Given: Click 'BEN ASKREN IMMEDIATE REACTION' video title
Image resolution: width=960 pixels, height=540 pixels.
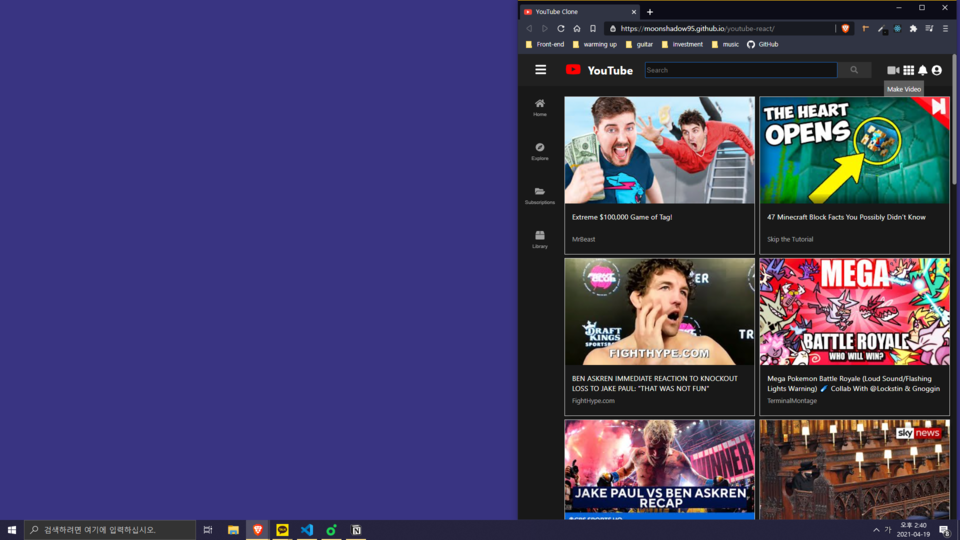Looking at the screenshot, I should [654, 383].
